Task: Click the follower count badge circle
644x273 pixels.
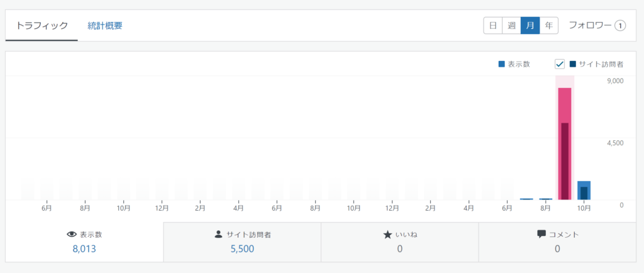Action: (621, 26)
